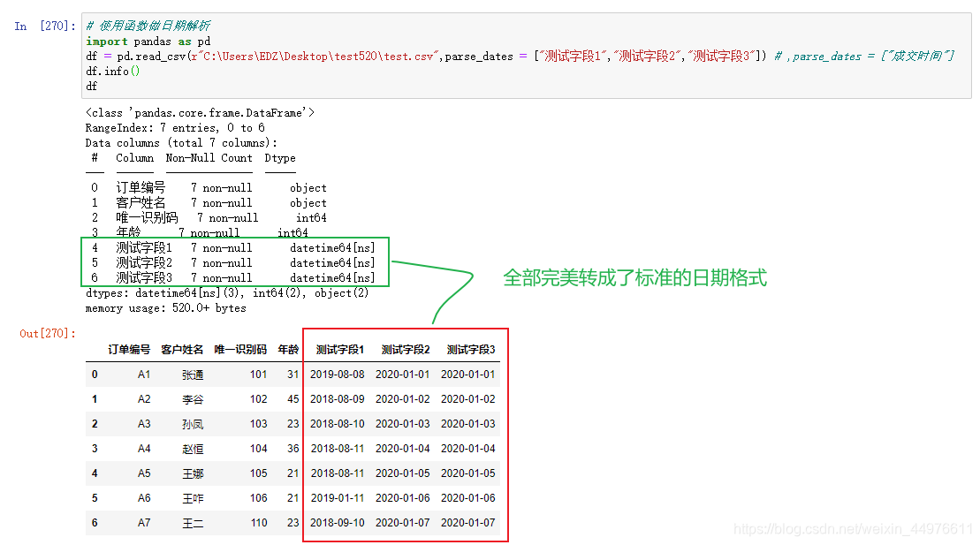Viewport: 980px width, 545px height.
Task: Click row index 3 in the dataframe
Action: click(95, 448)
